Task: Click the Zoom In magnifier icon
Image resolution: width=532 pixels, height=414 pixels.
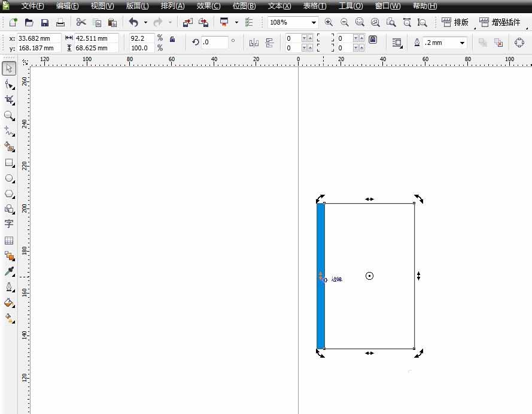Action: pos(329,22)
